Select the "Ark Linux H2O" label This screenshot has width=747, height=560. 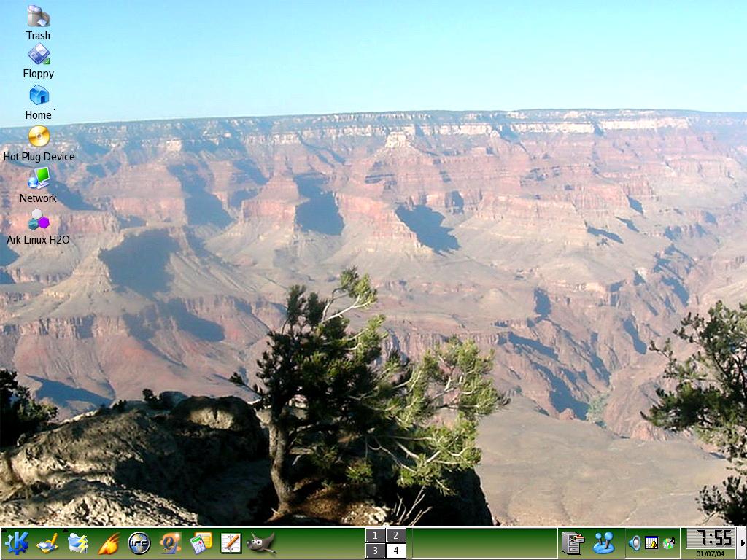(38, 239)
